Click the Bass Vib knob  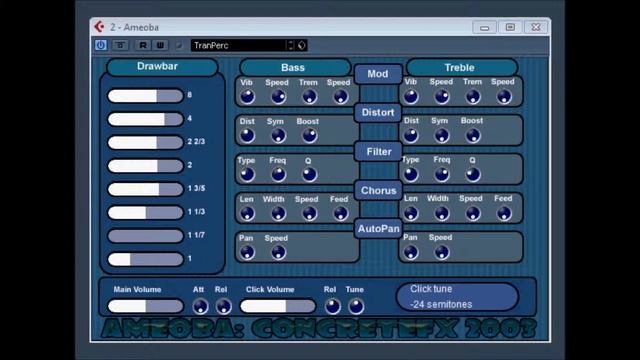[247, 97]
